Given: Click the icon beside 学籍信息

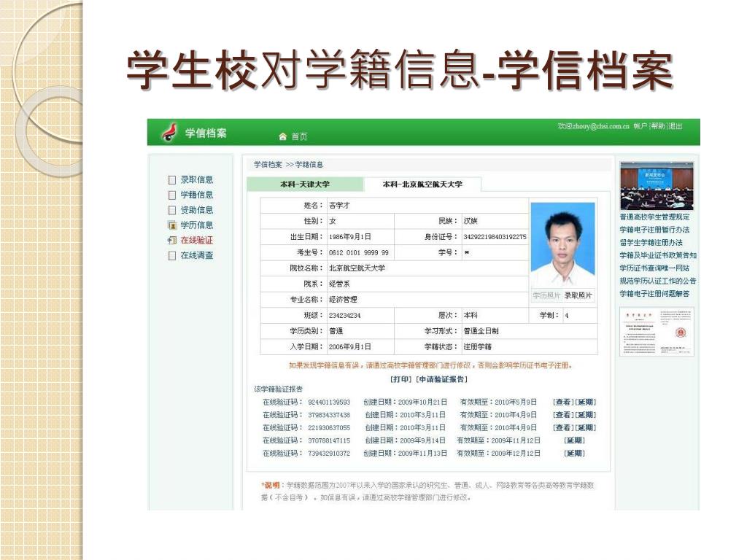Looking at the screenshot, I should (172, 195).
